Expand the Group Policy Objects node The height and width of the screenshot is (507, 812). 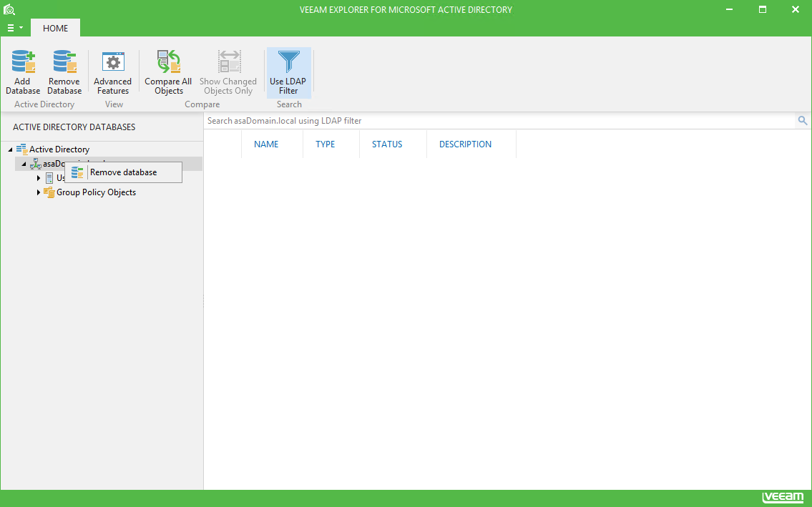coord(39,192)
